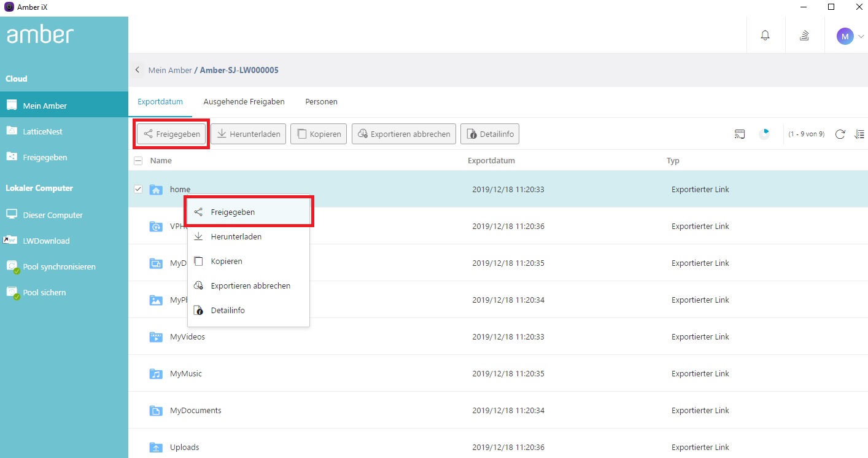Screen dimensions: 868x458
Task: Choose Detailinfo in the context menu
Action: [248, 311]
